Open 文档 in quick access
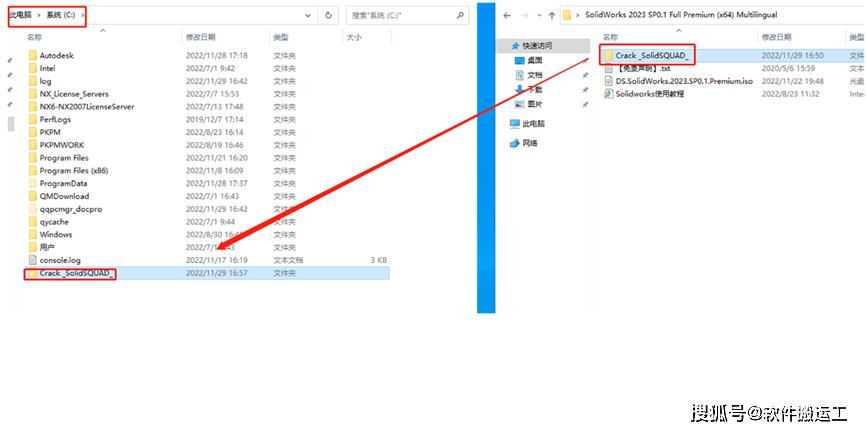 click(x=535, y=75)
